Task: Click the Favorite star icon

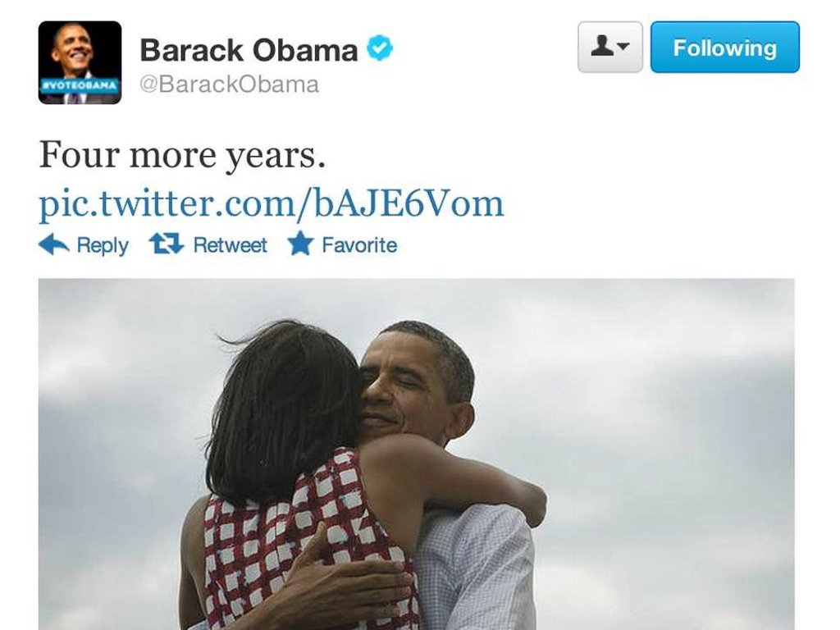Action: click(x=300, y=243)
